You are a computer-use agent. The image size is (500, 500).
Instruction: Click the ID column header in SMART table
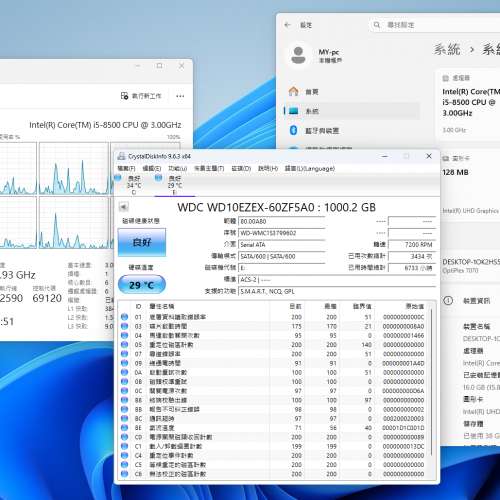click(138, 306)
